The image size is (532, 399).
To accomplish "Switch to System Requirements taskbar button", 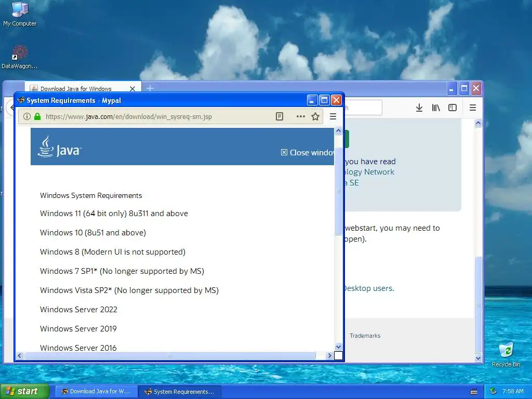I will [x=180, y=392].
